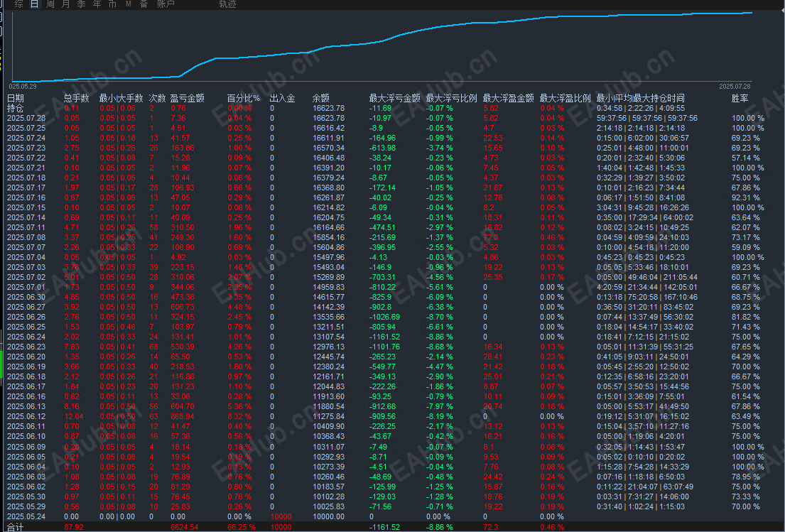
Task: Click balance value 13107.54
Action: (x=328, y=337)
